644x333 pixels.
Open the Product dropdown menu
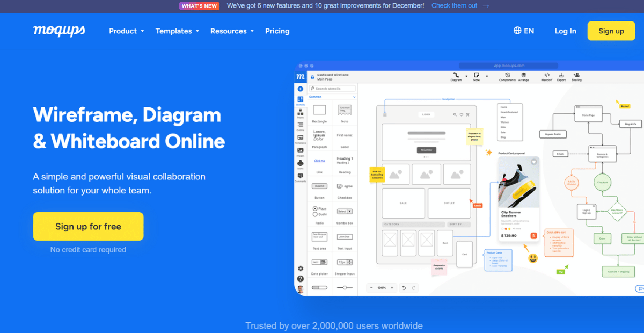[127, 31]
